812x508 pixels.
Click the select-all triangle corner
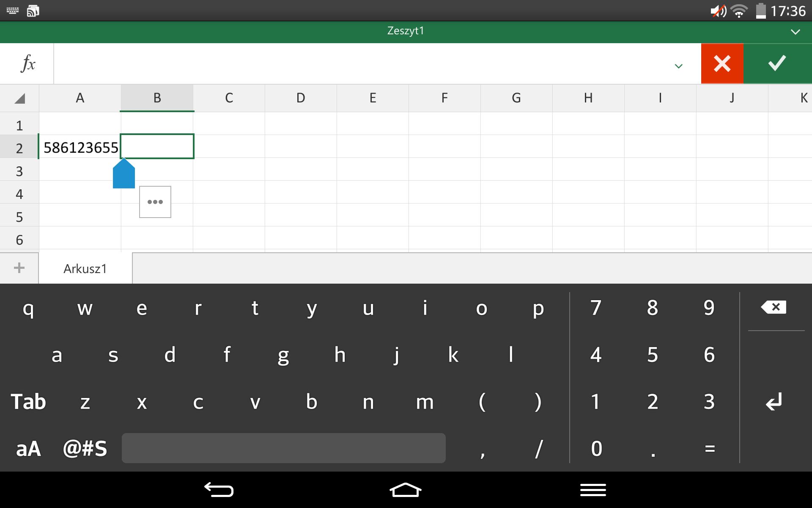19,98
